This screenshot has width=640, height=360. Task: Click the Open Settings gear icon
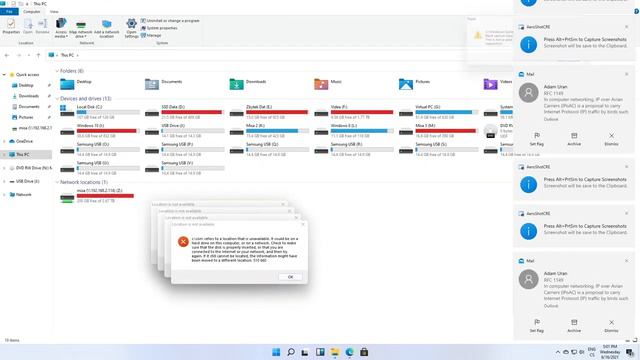click(131, 28)
